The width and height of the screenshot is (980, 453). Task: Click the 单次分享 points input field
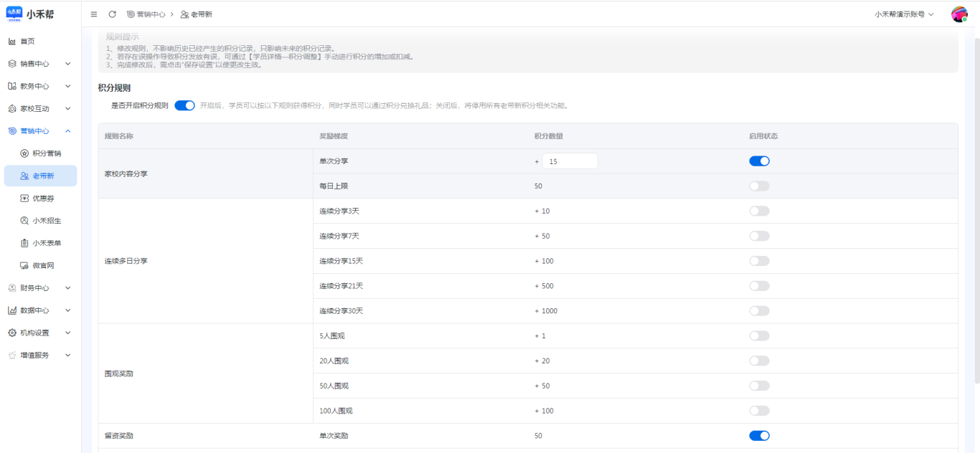[570, 162]
